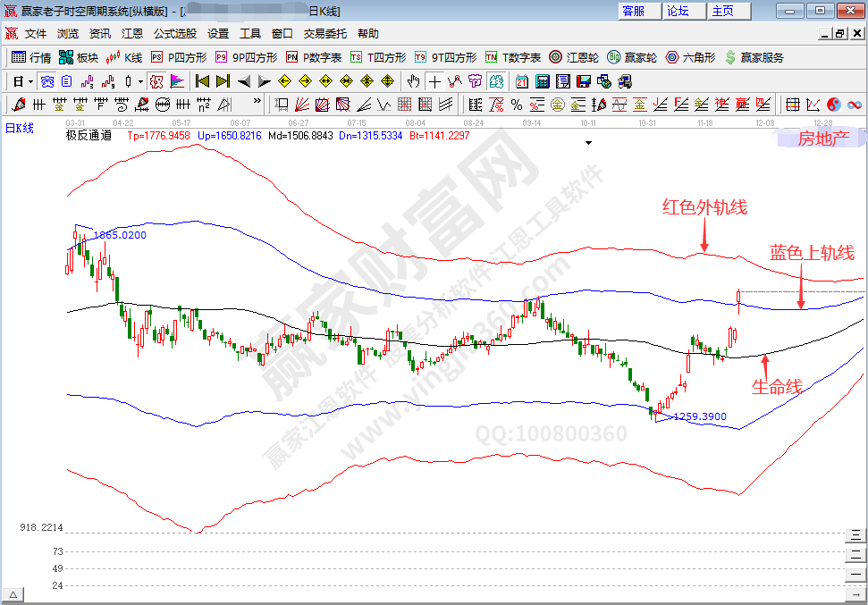Viewport: 868px width, 605px height.
Task: Click the 客服 customer service button
Action: tap(633, 11)
